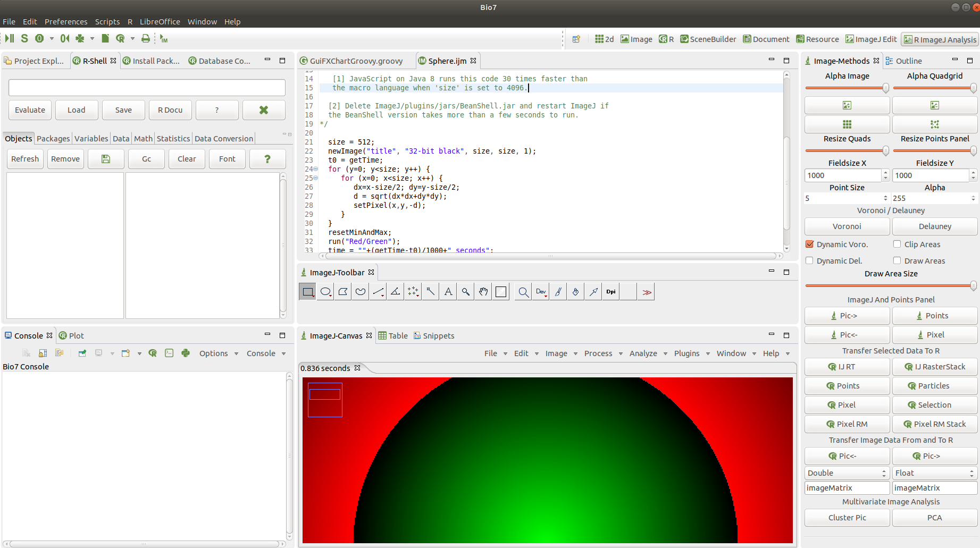
Task: Pick the Hand scrolling tool
Action: (x=483, y=291)
